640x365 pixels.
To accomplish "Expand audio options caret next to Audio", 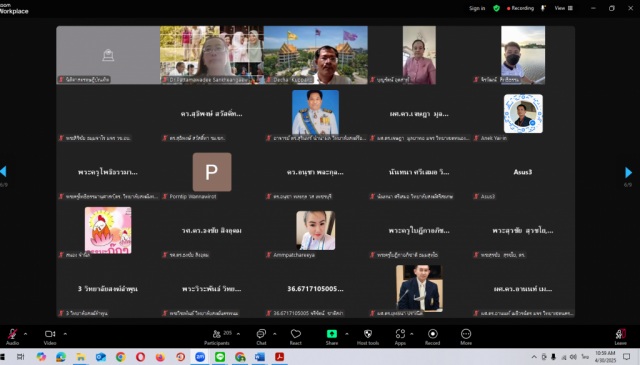I will (25, 334).
